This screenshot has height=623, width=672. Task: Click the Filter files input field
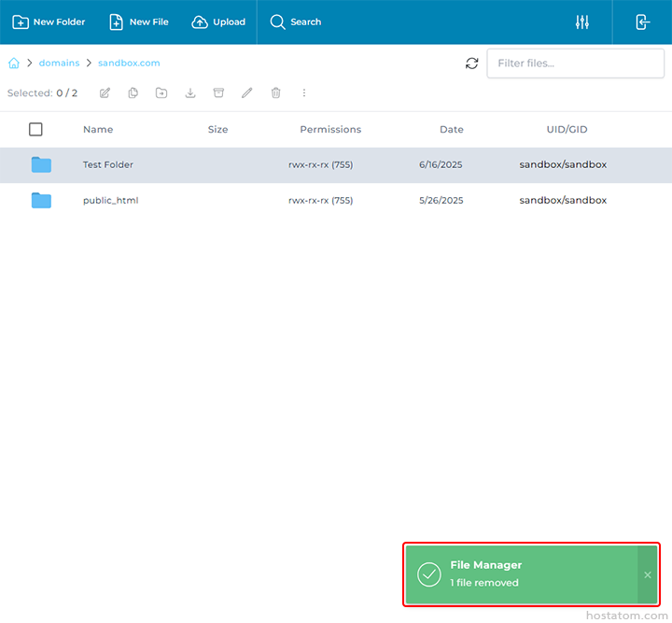[x=575, y=64]
